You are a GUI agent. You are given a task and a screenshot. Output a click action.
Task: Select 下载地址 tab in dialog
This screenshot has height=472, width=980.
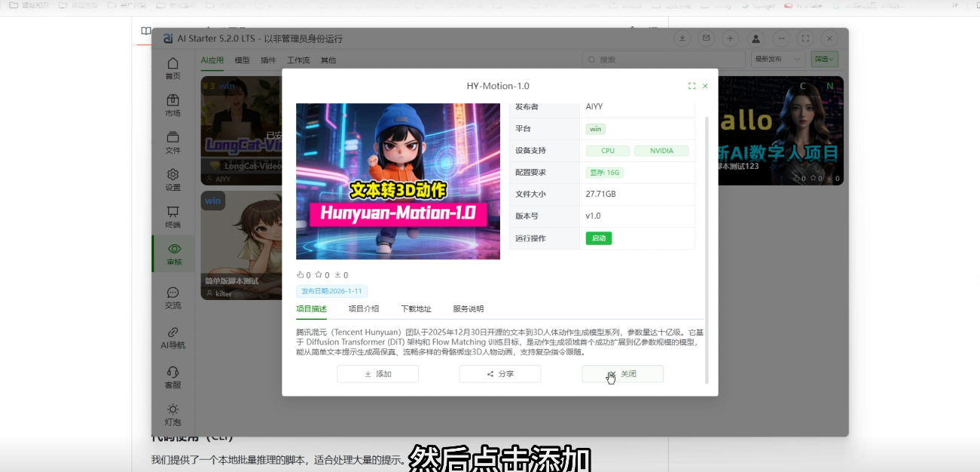tap(416, 309)
